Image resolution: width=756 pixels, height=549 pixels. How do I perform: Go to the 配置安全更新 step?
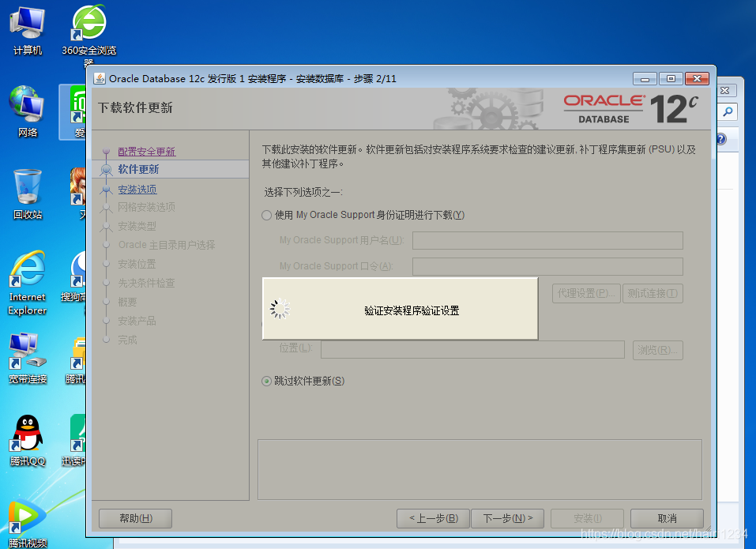pos(147,152)
